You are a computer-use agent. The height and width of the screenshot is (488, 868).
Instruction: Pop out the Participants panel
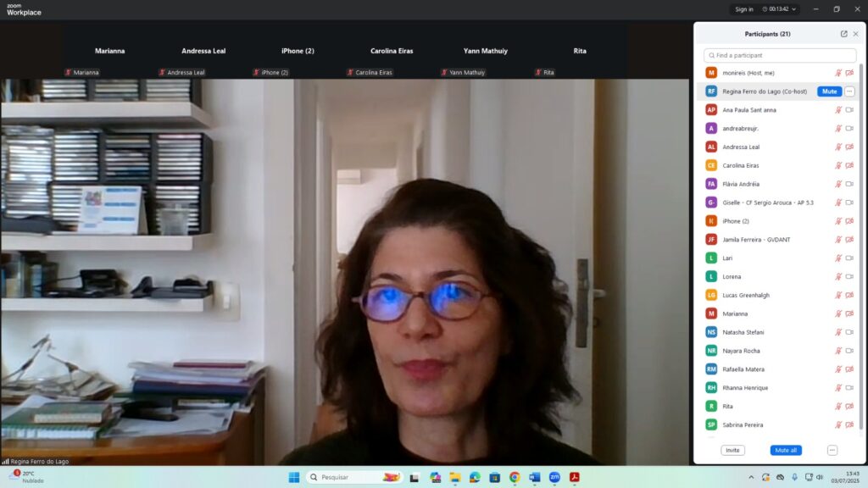pyautogui.click(x=843, y=34)
